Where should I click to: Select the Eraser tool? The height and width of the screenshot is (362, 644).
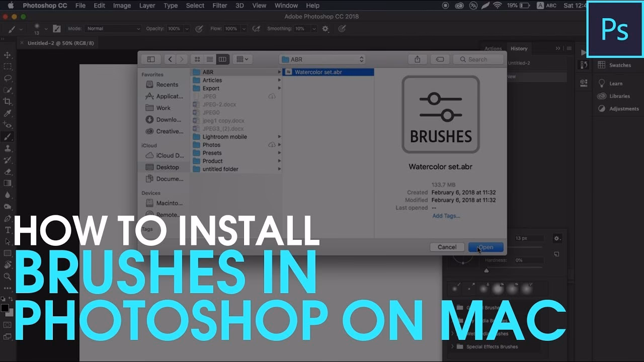[8, 171]
